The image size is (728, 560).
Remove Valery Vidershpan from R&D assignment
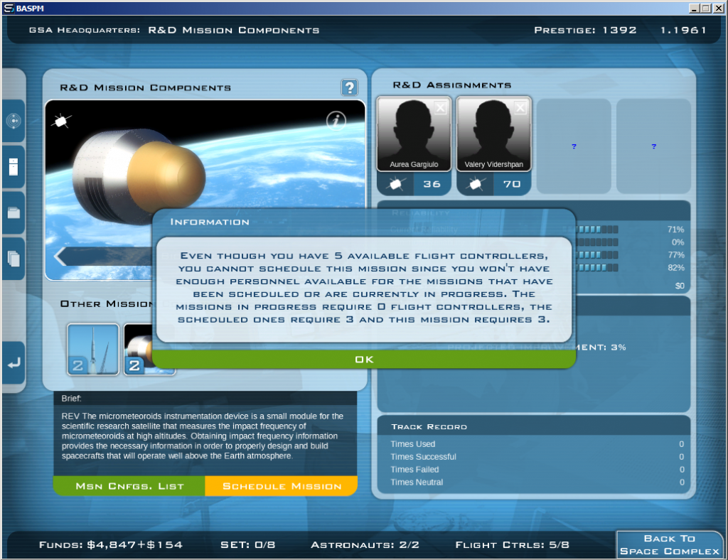[520, 108]
